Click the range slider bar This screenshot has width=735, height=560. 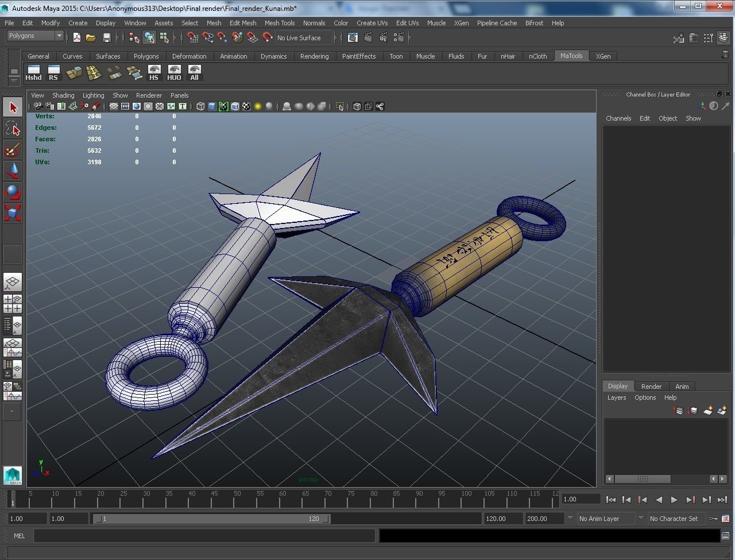tap(211, 519)
